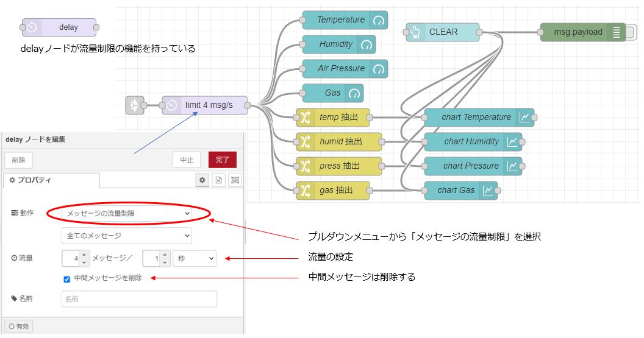Viewport: 644px width, 338px height.
Task: Click the Temperature gauge node icon
Action: pos(379,20)
